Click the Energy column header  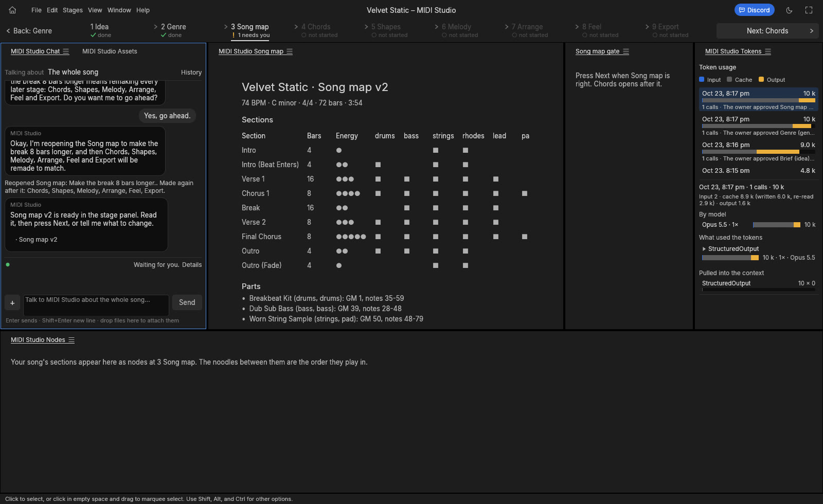pos(347,136)
